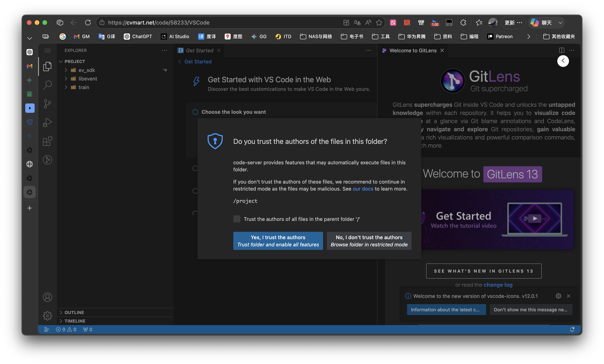
Task: Check 'Trust the authors of all files' checkbox
Action: [237, 219]
